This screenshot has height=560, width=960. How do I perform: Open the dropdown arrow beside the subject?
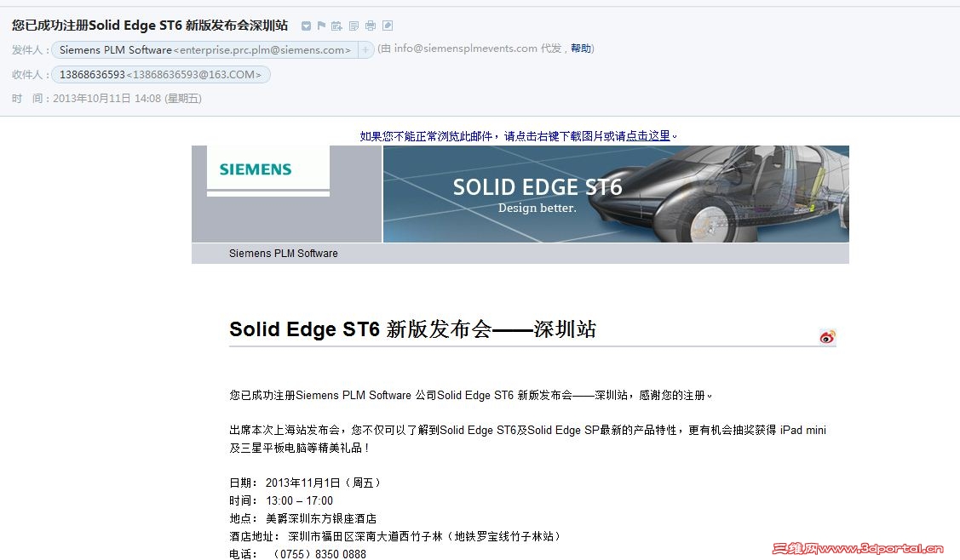(307, 26)
